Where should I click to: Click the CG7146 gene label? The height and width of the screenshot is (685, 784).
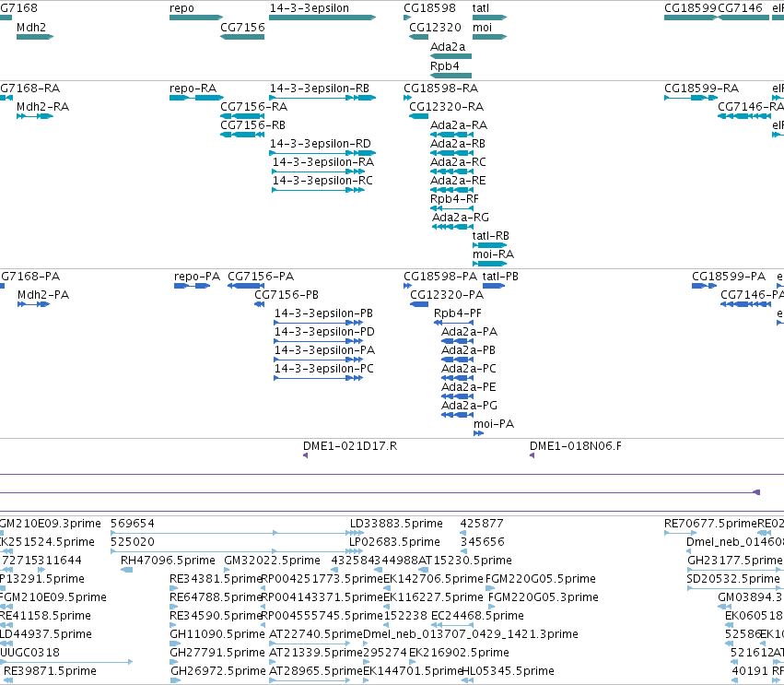coord(741,8)
